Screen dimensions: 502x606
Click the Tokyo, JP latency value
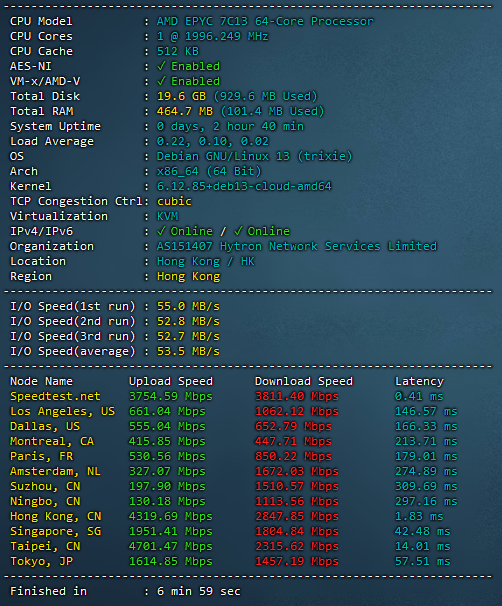pyautogui.click(x=422, y=561)
